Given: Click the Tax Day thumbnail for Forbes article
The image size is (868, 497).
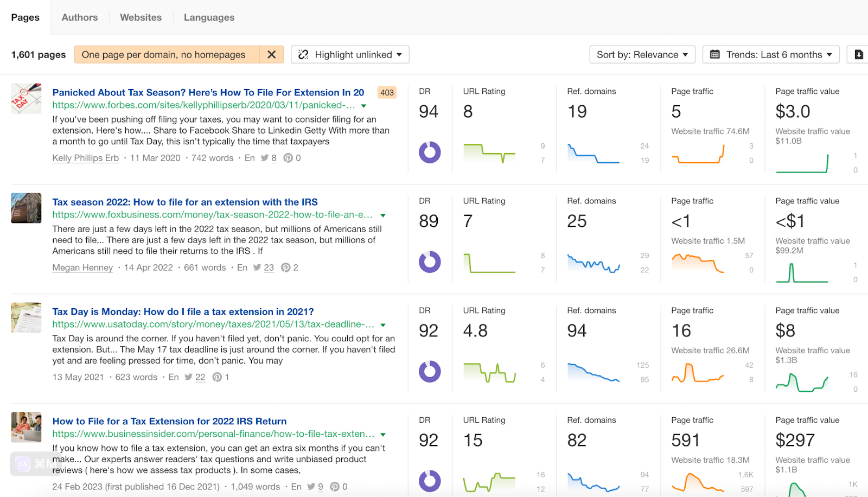Looking at the screenshot, I should point(26,98).
